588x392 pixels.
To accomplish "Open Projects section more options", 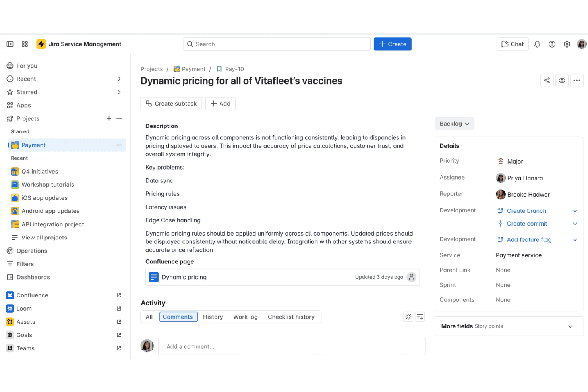I will pos(119,118).
